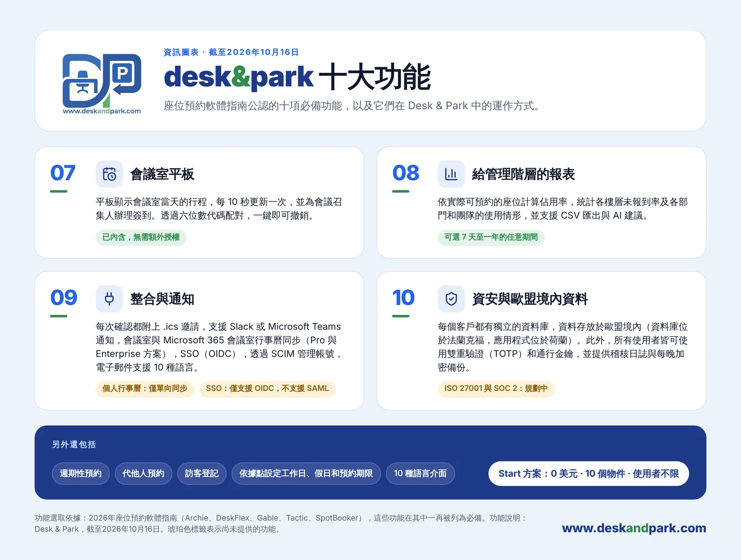The width and height of the screenshot is (741, 560).
Task: Click the 整合與通知 heading
Action: point(162,299)
